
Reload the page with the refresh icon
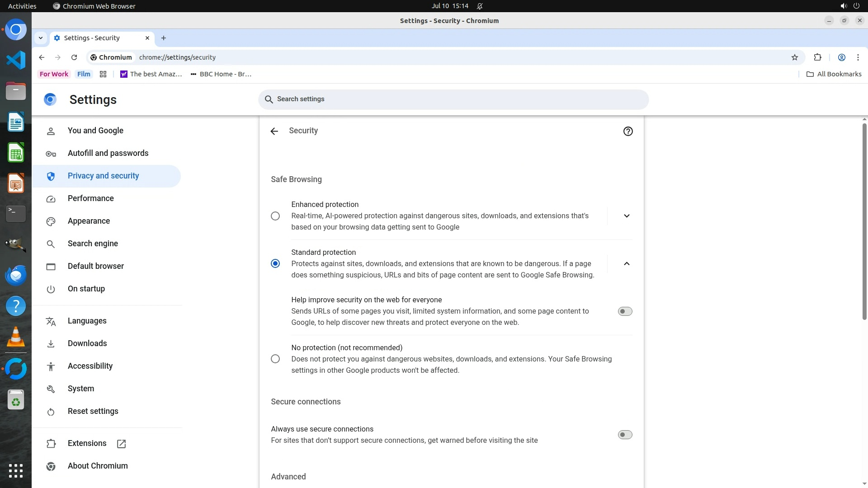click(74, 57)
